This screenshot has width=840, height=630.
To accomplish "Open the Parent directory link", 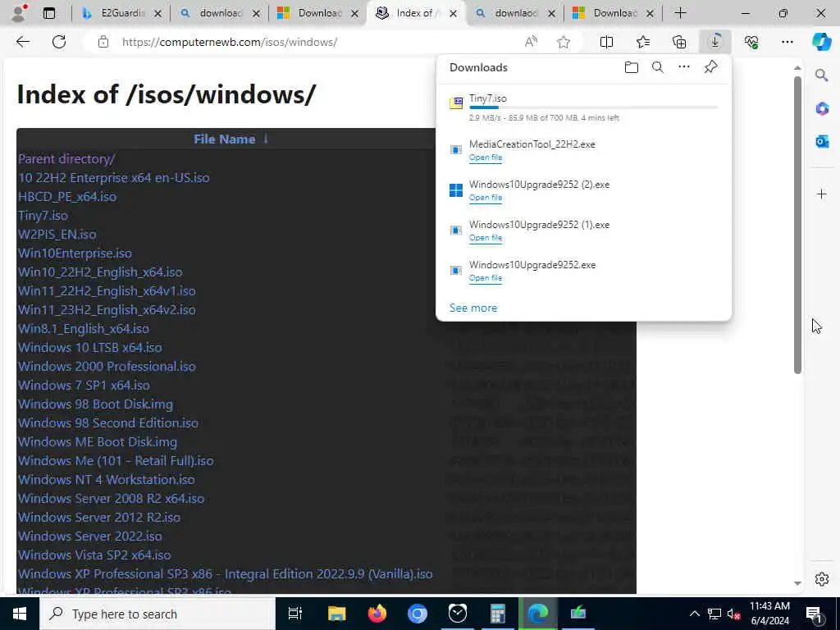I will click(x=66, y=158).
